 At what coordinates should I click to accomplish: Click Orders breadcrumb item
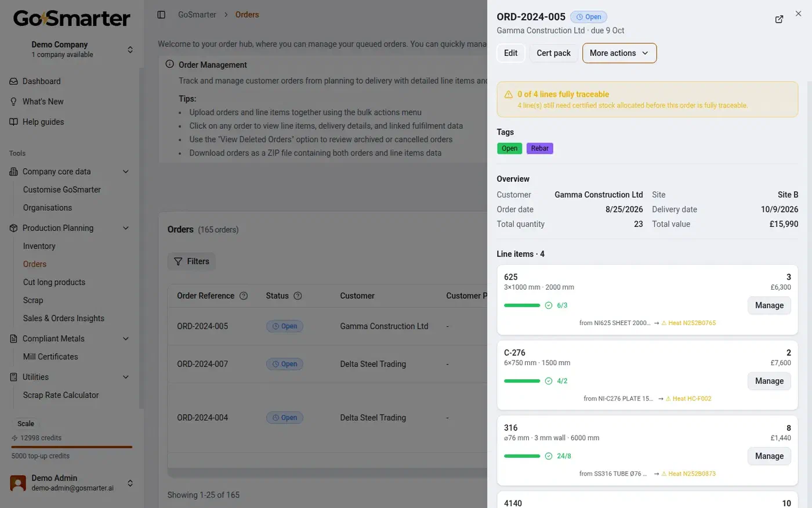(247, 15)
